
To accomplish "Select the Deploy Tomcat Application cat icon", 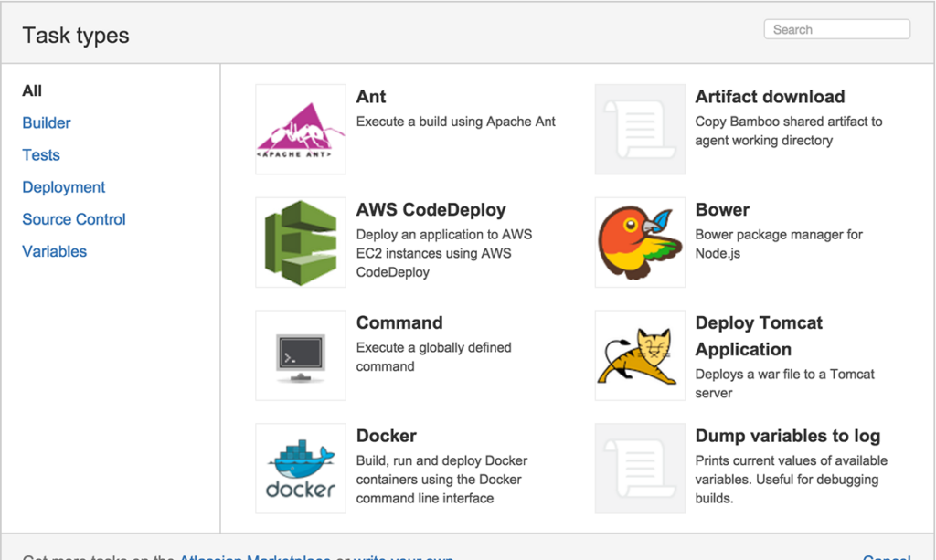I will click(640, 354).
